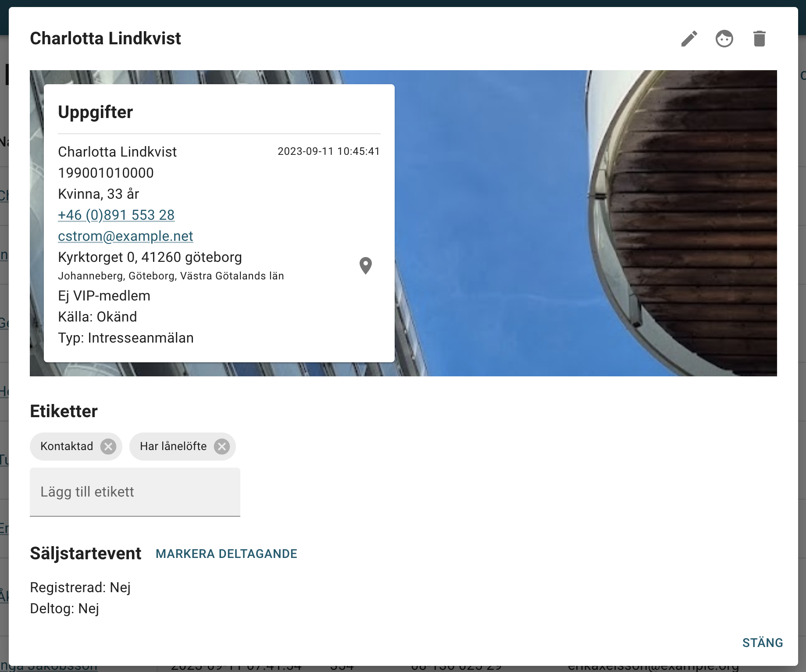The width and height of the screenshot is (806, 672).
Task: Click the Kyrktorget 0 address line
Action: click(150, 257)
